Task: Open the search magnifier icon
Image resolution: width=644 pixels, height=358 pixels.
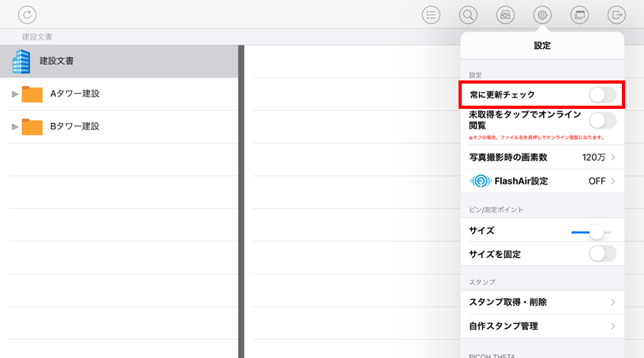Action: pyautogui.click(x=468, y=15)
